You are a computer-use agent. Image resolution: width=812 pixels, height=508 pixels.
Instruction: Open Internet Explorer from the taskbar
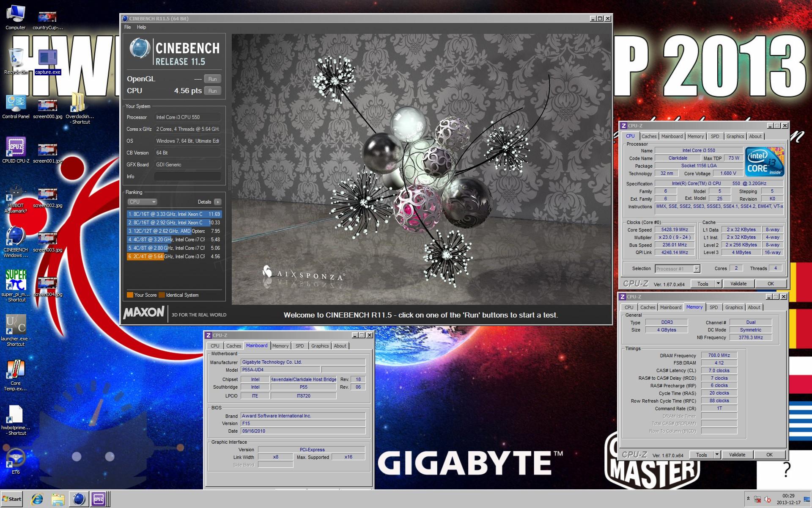(x=37, y=499)
